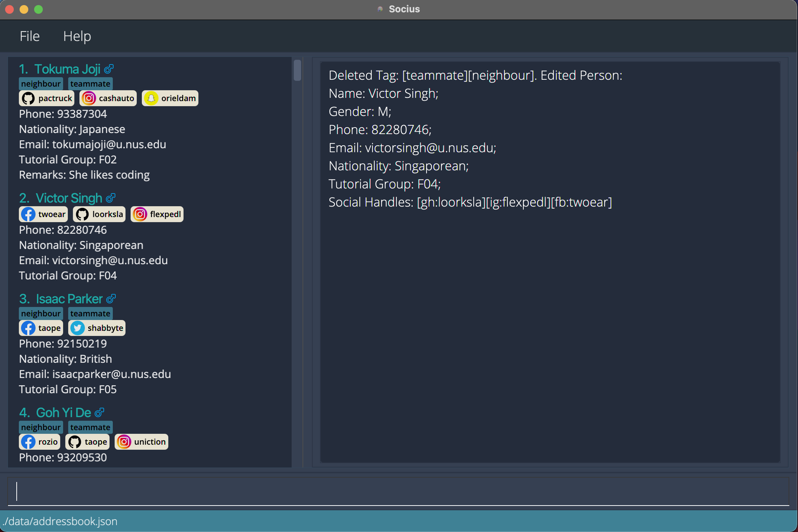Click the male gender icon beside Isaac Parker

[x=111, y=299]
